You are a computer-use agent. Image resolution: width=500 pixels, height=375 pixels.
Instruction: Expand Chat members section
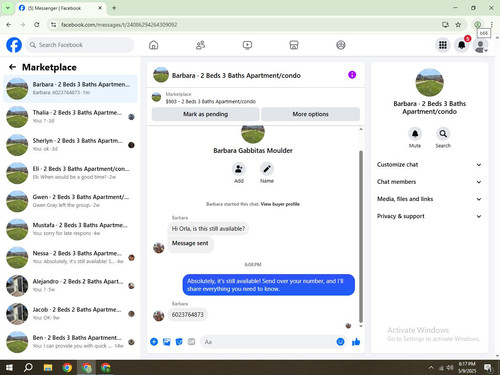click(429, 182)
